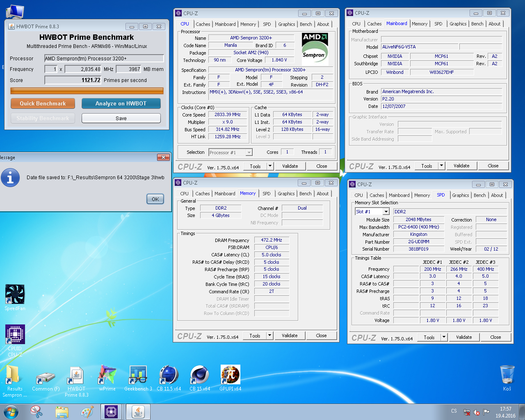Select SPD tab in Memory window
The width and height of the screenshot is (525, 420).
[267, 194]
